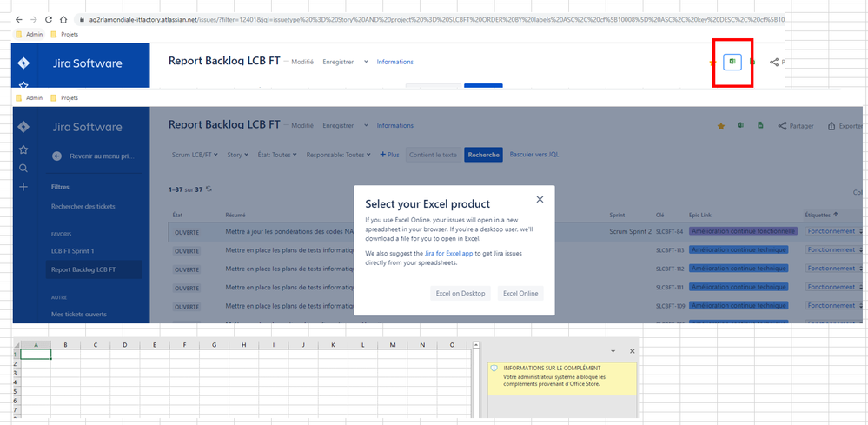Click the Exporter button
This screenshot has height=425, width=868.
point(845,126)
